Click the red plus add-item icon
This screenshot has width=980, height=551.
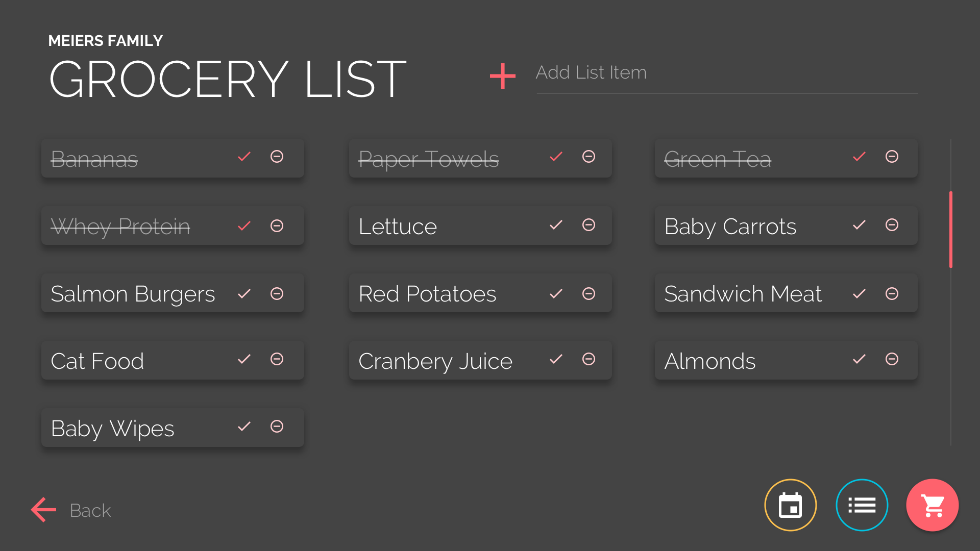(x=502, y=76)
